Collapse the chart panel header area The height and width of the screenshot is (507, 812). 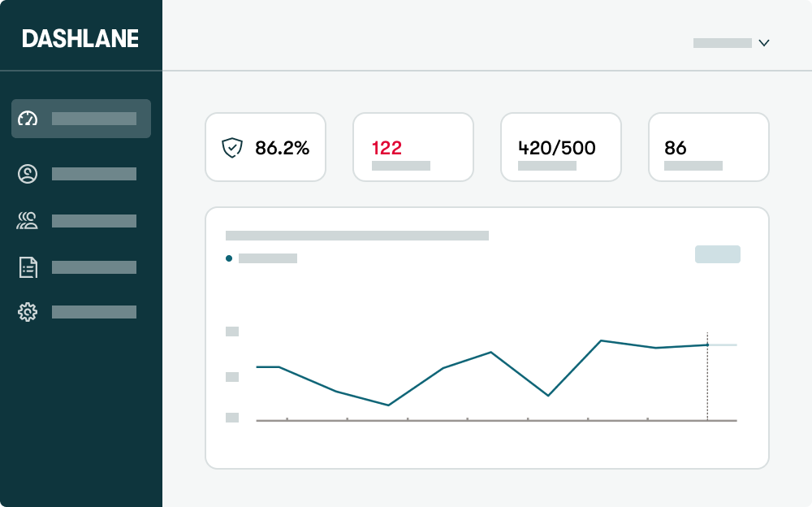tap(357, 236)
